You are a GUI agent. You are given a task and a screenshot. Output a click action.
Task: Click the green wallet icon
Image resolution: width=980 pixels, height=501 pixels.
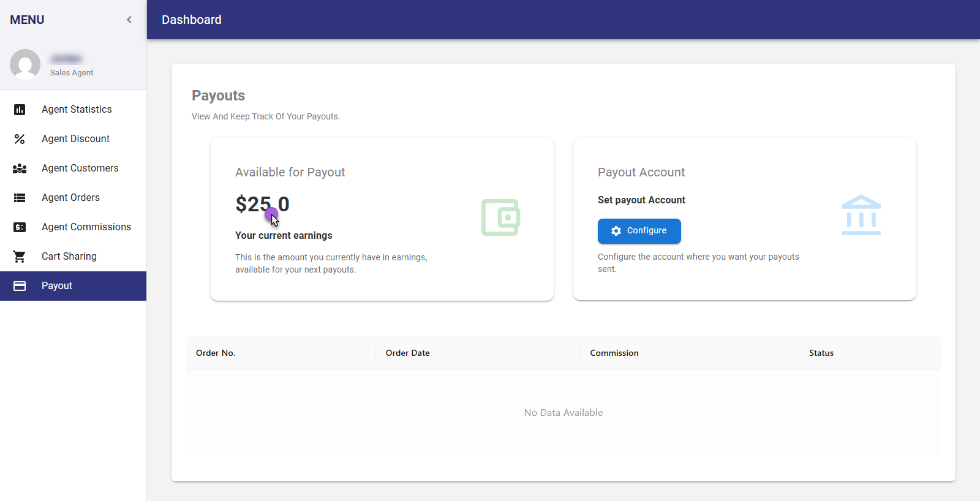point(500,217)
